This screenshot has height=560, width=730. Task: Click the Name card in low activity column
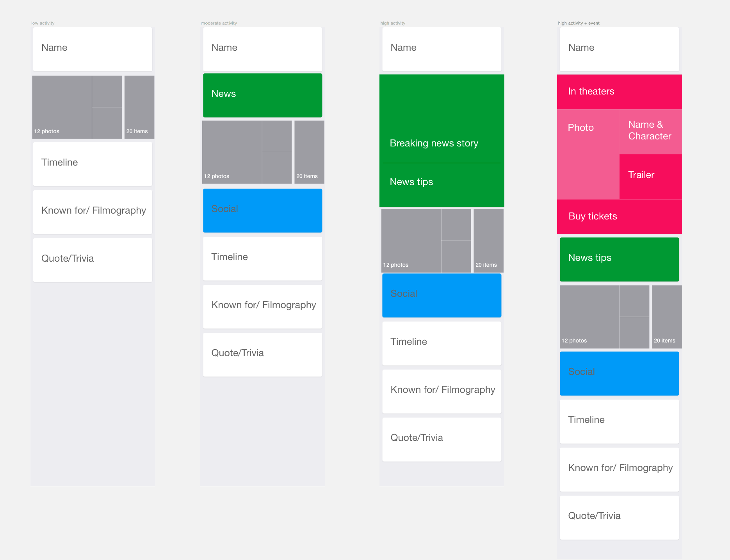pyautogui.click(x=93, y=49)
